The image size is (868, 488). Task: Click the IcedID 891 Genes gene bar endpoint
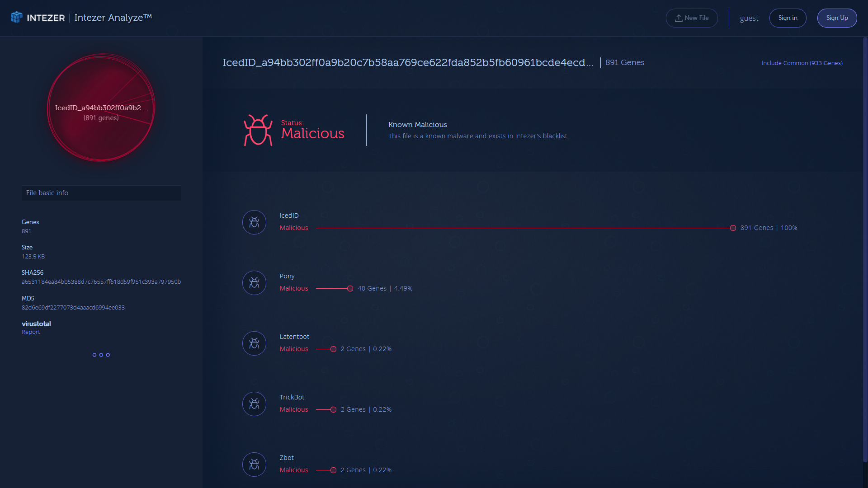pos(733,228)
